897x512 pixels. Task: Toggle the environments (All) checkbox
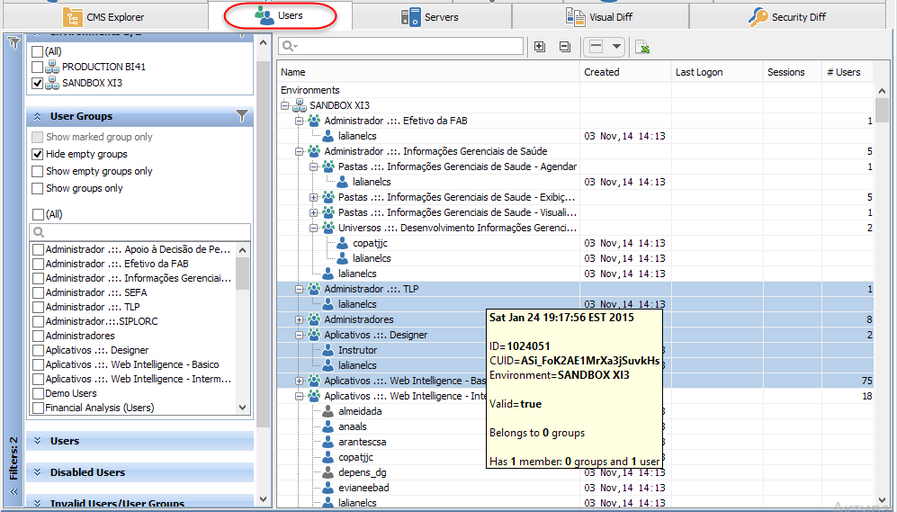tap(37, 51)
